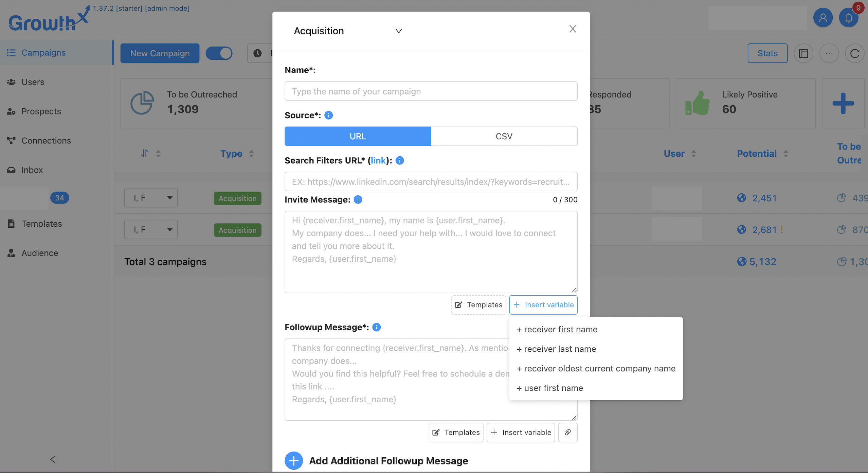
Task: Click the Search Filters URL link
Action: point(378,160)
